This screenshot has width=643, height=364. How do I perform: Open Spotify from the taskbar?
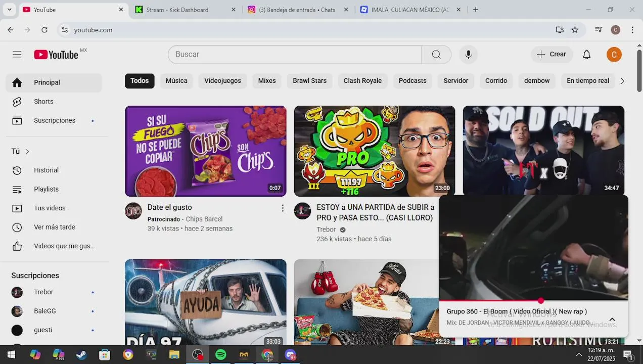point(220,355)
